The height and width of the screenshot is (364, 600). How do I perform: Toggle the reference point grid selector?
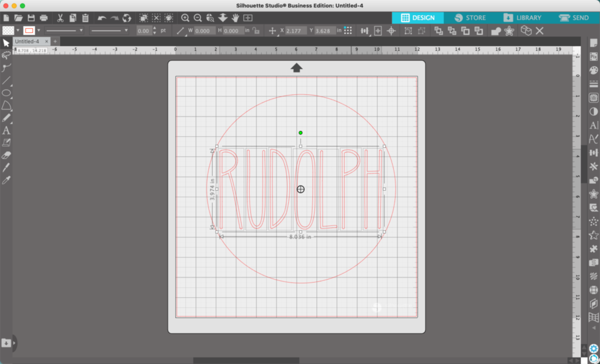[347, 30]
